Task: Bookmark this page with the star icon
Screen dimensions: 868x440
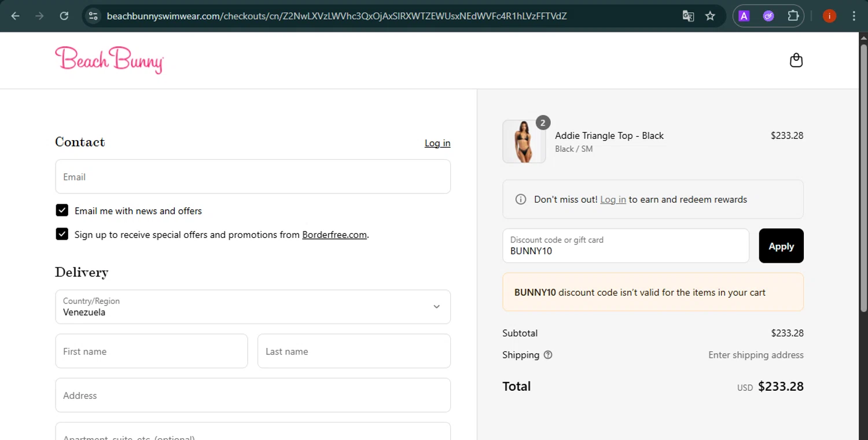Action: click(x=710, y=16)
